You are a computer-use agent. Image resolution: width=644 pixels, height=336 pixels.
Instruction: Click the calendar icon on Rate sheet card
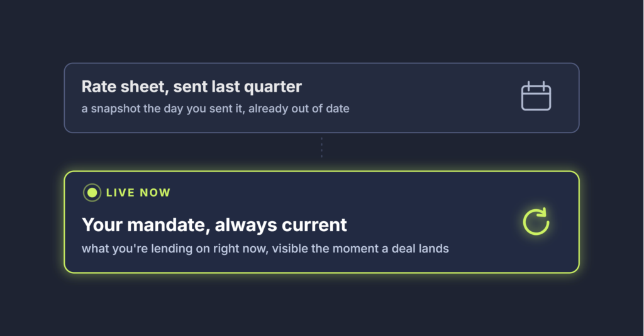[536, 96]
